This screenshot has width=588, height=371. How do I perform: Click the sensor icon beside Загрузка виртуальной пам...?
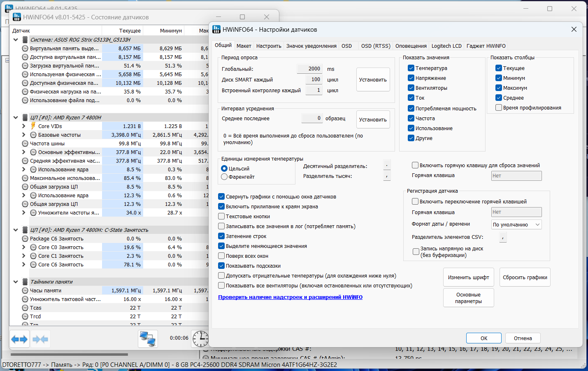25,66
